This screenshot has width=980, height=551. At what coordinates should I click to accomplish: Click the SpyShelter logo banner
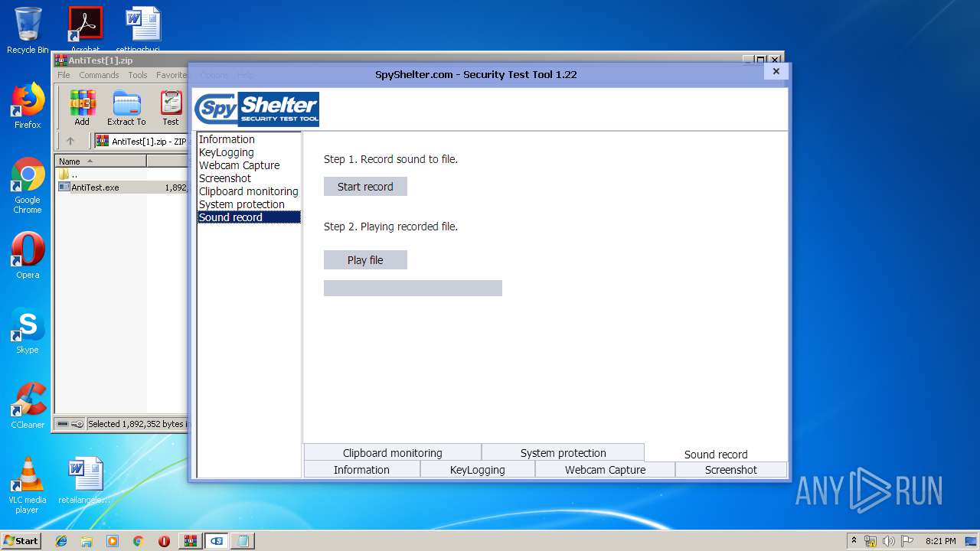tap(256, 109)
